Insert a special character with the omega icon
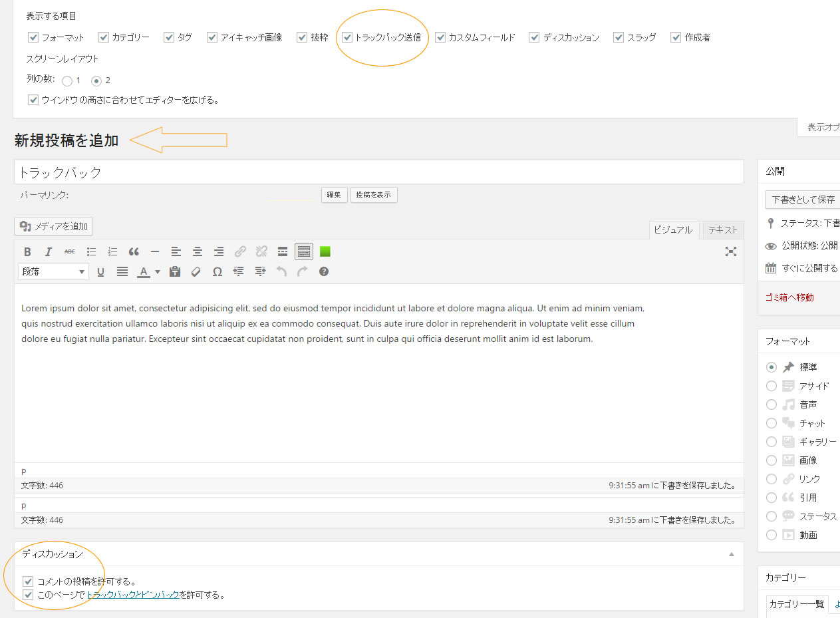The height and width of the screenshot is (618, 840). [x=217, y=271]
